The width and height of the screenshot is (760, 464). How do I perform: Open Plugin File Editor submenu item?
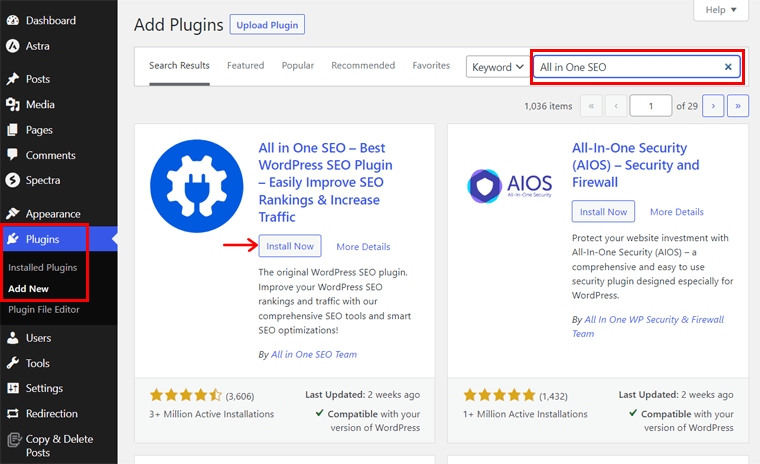[44, 309]
